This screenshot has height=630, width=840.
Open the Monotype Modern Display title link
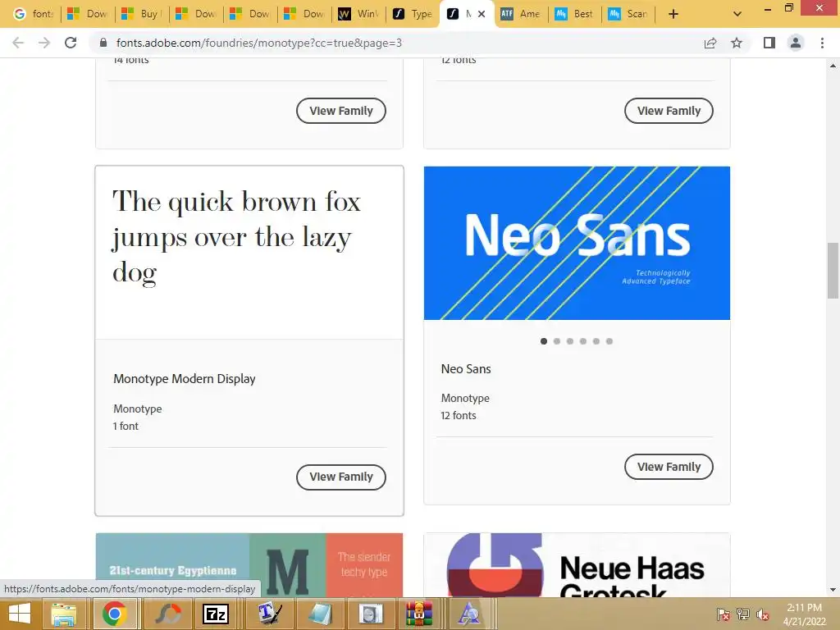pyautogui.click(x=185, y=379)
